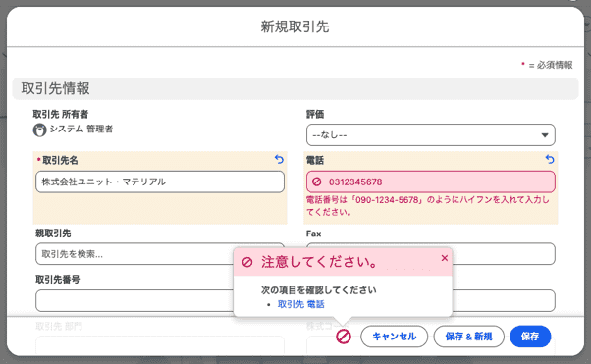Screen dimensions: 591x364
Task: Click the error icon beside the キャンセル button
Action: coord(344,337)
